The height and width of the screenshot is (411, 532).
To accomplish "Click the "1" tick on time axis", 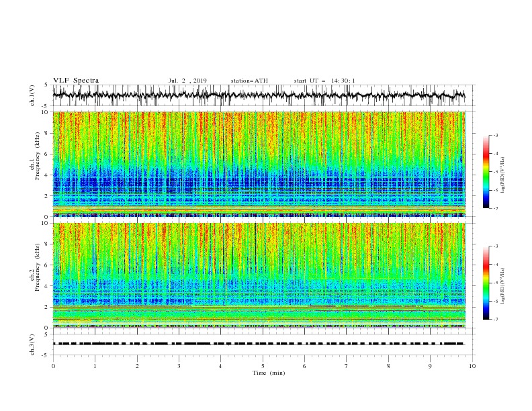I will click(x=95, y=366).
